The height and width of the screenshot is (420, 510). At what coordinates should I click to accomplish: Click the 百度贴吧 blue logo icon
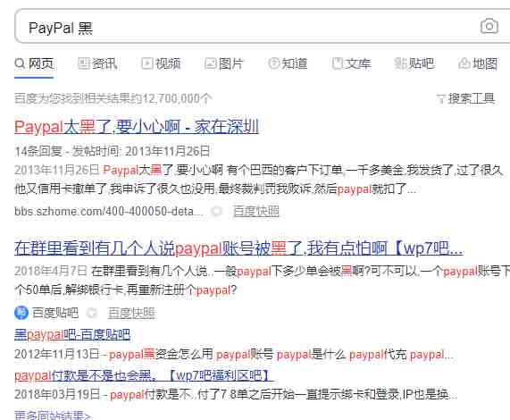21,313
